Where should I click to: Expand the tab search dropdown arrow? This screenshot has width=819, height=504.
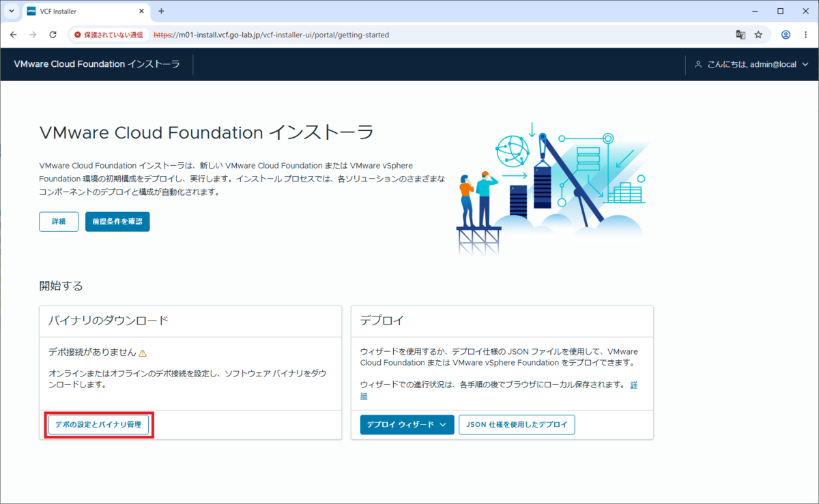click(x=11, y=11)
